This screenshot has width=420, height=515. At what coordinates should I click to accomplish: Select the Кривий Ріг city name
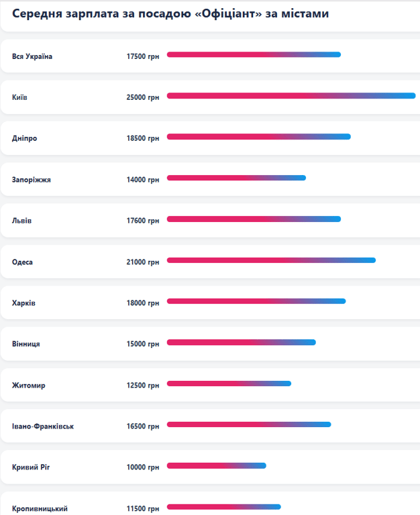31,467
